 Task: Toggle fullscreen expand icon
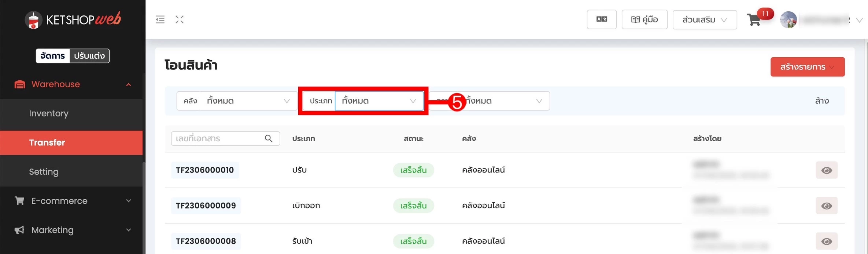coord(180,19)
